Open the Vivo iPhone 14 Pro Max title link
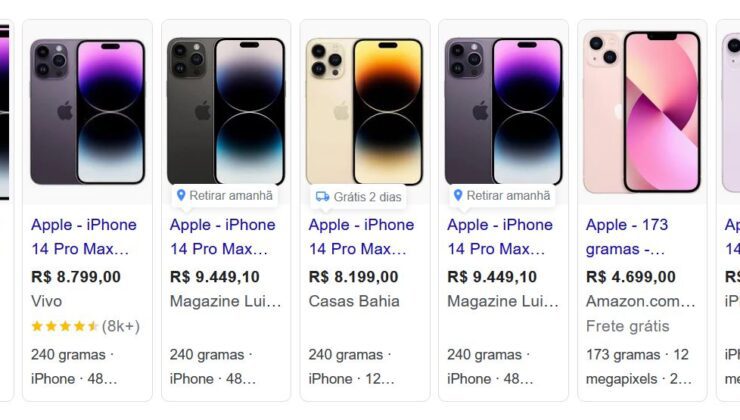Image resolution: width=740 pixels, height=420 pixels. point(84,237)
